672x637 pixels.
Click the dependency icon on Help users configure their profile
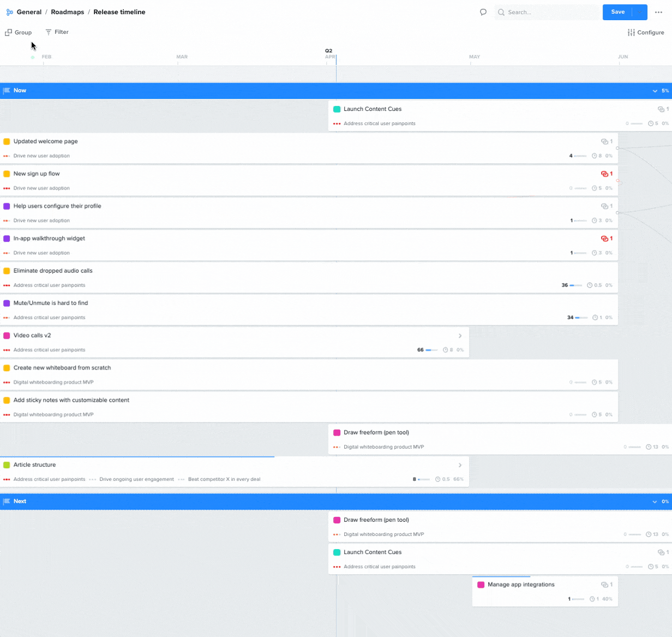coord(604,206)
